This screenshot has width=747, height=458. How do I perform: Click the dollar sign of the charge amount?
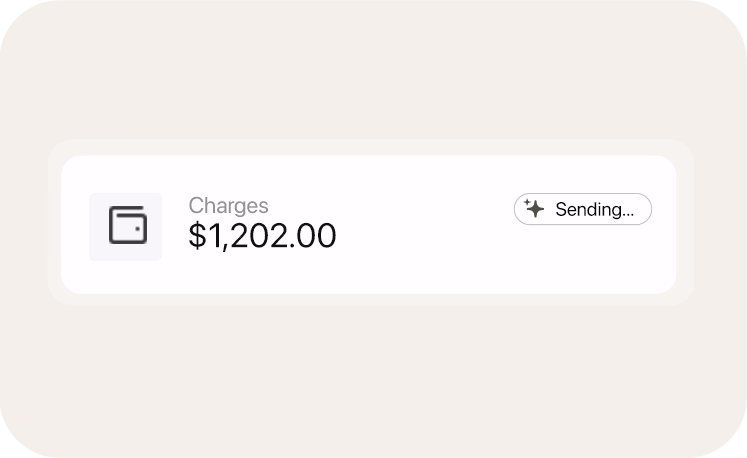[x=197, y=235]
